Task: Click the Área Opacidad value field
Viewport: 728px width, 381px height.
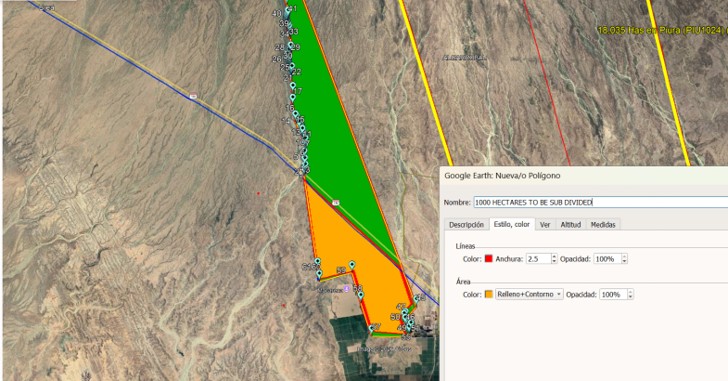Action: point(613,294)
